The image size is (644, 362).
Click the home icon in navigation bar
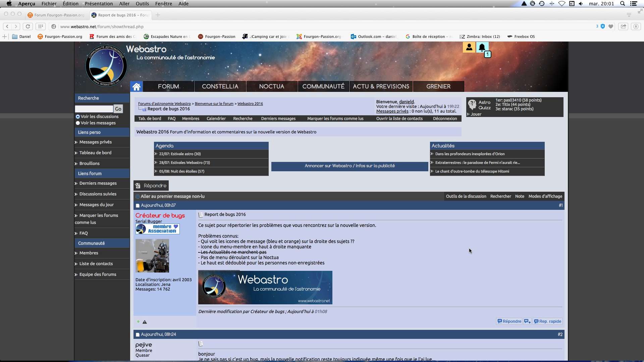coord(136,86)
